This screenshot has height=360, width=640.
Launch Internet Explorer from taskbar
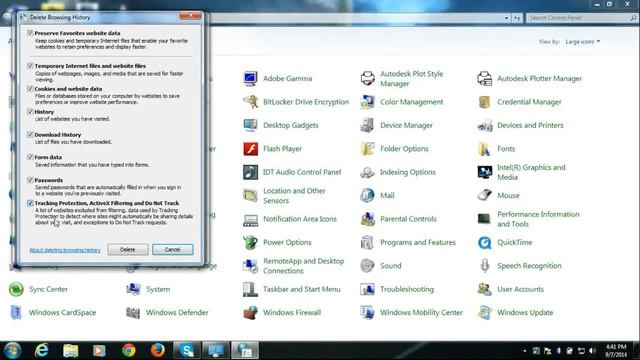click(41, 350)
